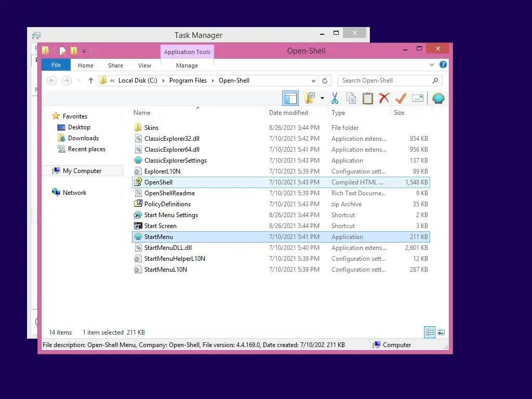This screenshot has width=532, height=399.
Task: Select Desktop in navigation pane
Action: [x=79, y=127]
